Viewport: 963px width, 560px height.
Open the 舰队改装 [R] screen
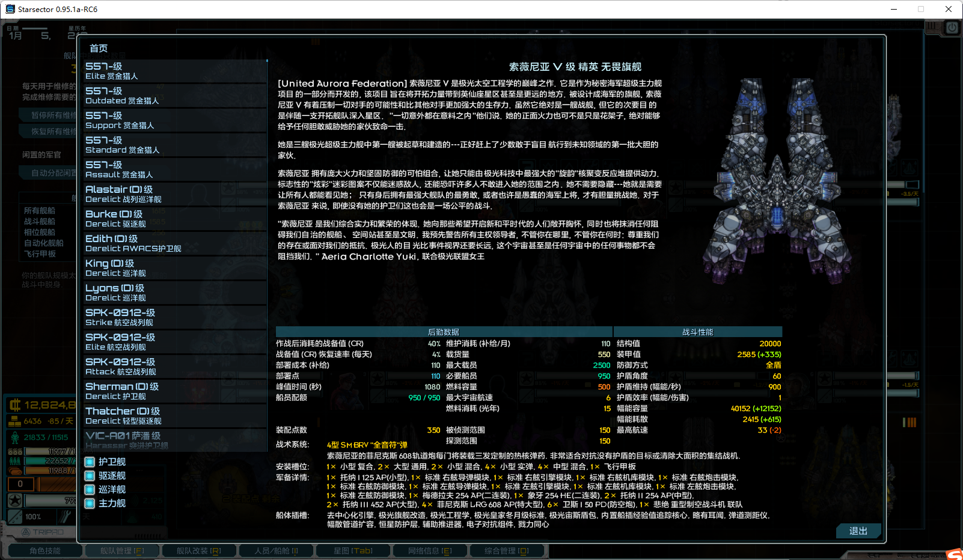coord(199,550)
